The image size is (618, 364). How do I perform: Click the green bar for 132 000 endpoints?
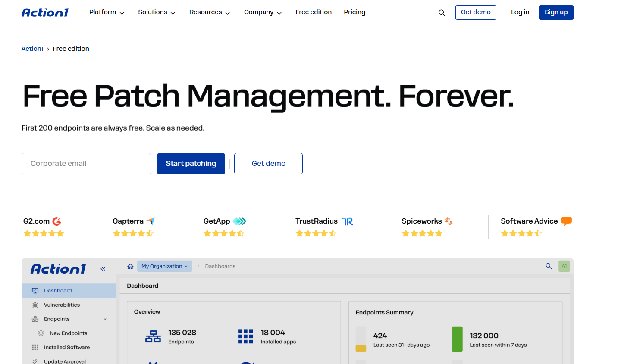click(457, 339)
